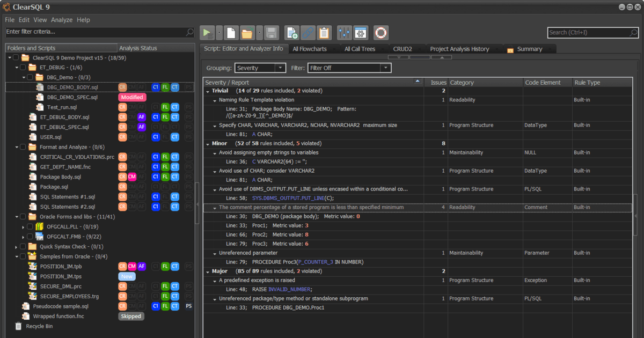Click the lifesaver Help icon

[380, 32]
